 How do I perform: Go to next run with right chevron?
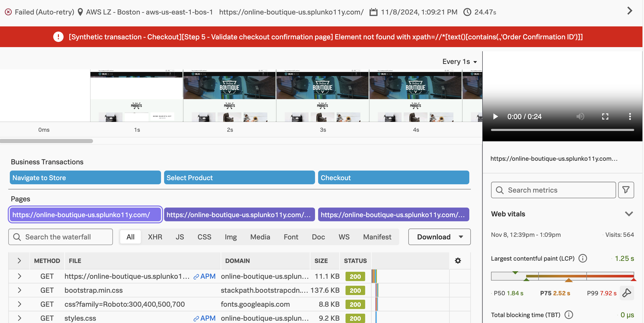[630, 11]
